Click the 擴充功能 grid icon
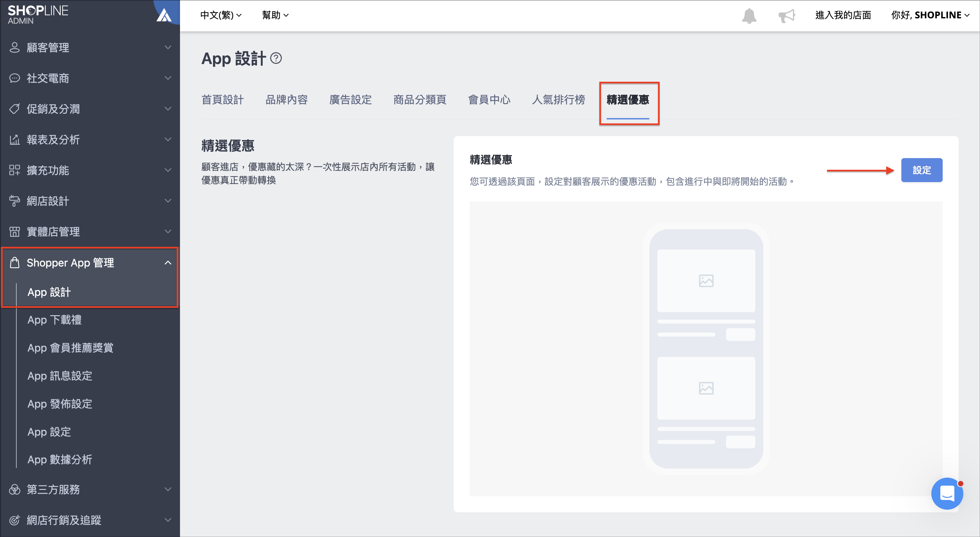Image resolution: width=980 pixels, height=537 pixels. 14,170
